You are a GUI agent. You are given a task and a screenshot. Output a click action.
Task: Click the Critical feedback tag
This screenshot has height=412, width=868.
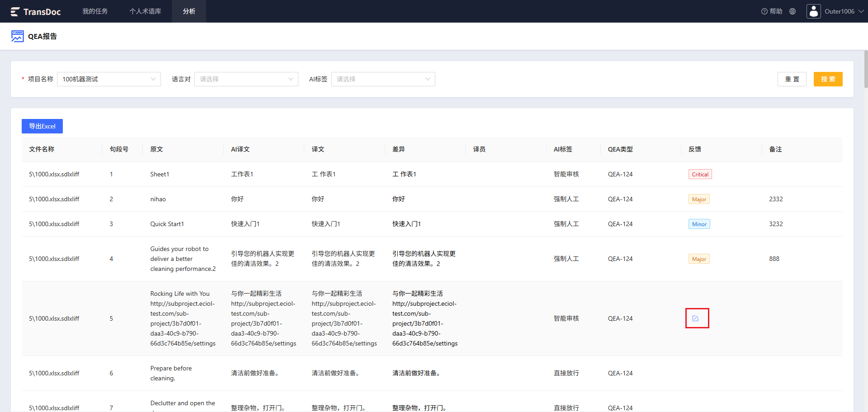(x=700, y=174)
